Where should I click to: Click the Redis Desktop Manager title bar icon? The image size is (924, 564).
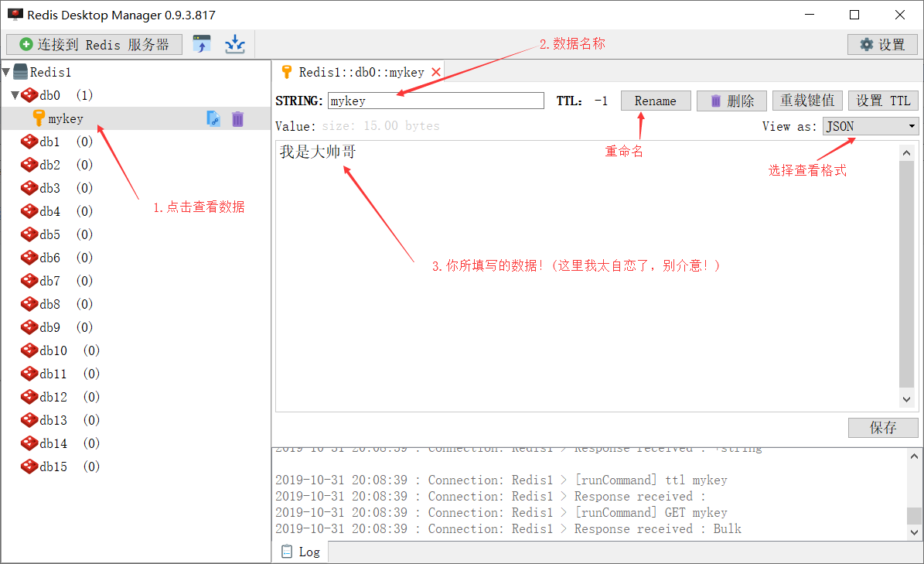point(15,15)
